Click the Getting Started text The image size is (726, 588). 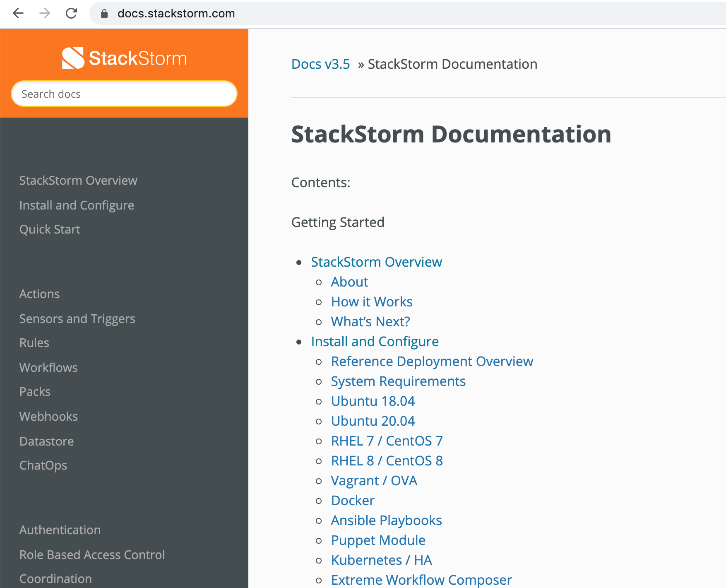pyautogui.click(x=338, y=222)
